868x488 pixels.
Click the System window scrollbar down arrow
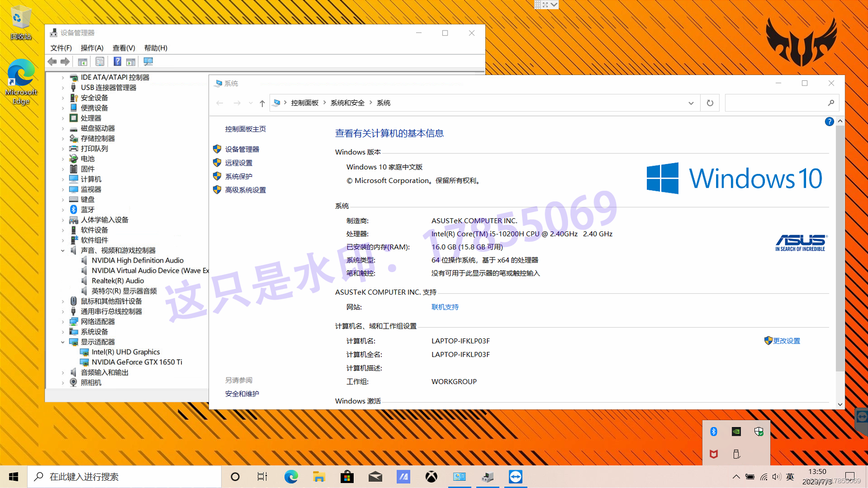pyautogui.click(x=840, y=404)
